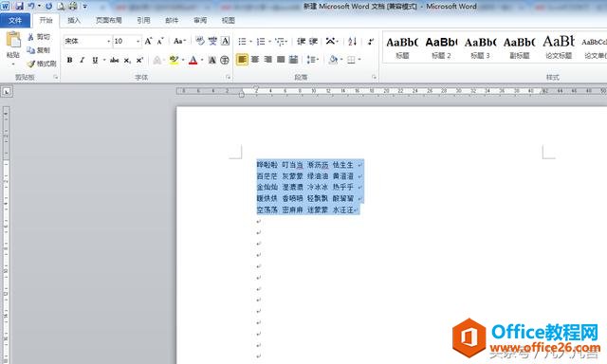Open line spacing dropdown
The height and width of the screenshot is (364, 607).
pos(313,60)
